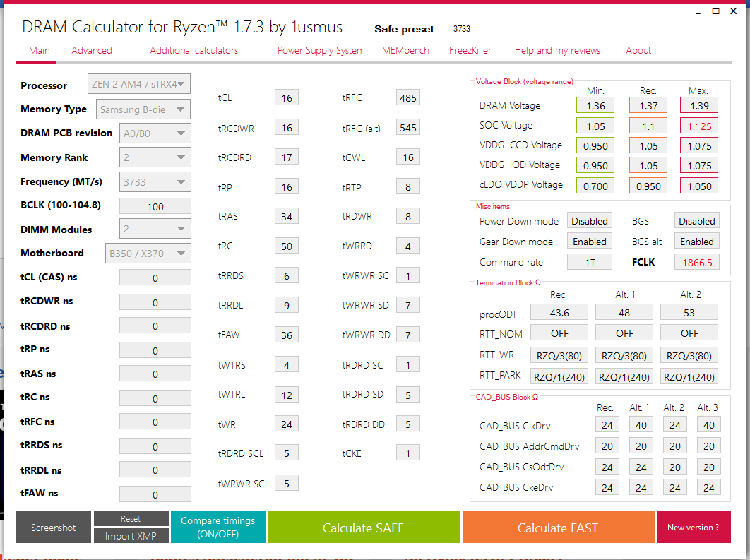The height and width of the screenshot is (560, 750).
Task: Click the tRRDS ns input field
Action: click(x=155, y=446)
